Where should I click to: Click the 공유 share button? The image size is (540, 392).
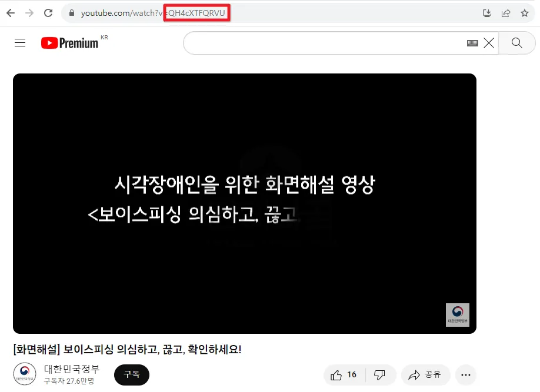click(425, 374)
